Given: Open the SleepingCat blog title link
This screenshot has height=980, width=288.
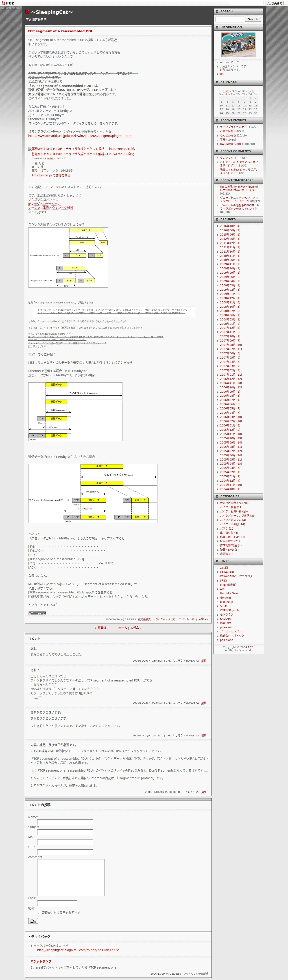Looking at the screenshot, I should pos(52,12).
